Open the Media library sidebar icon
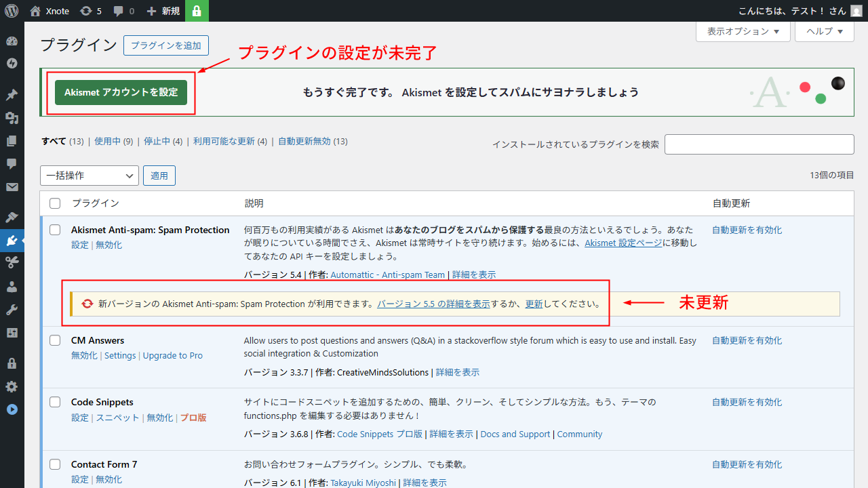 pyautogui.click(x=12, y=118)
